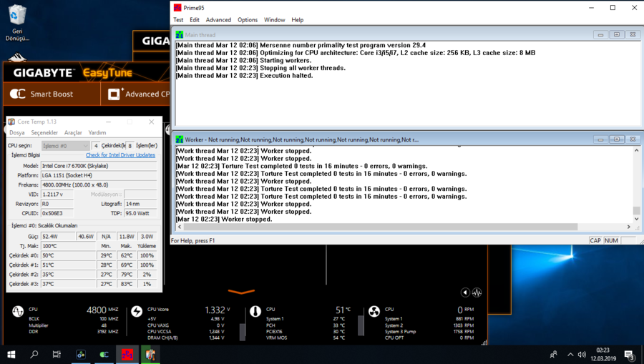644x364 pixels.
Task: Click the Check for Intel Driver Updates link
Action: click(x=120, y=155)
